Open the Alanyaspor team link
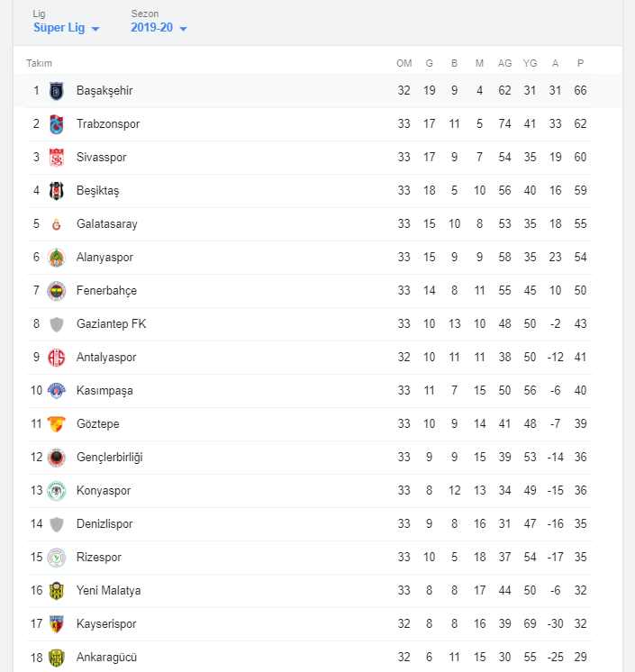The width and height of the screenshot is (635, 672). click(x=104, y=258)
